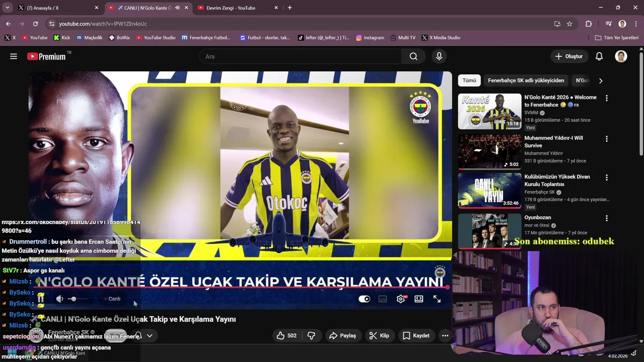The image size is (644, 362).
Task: Open options for N'Golo Kanté 2026 video
Action: click(606, 98)
